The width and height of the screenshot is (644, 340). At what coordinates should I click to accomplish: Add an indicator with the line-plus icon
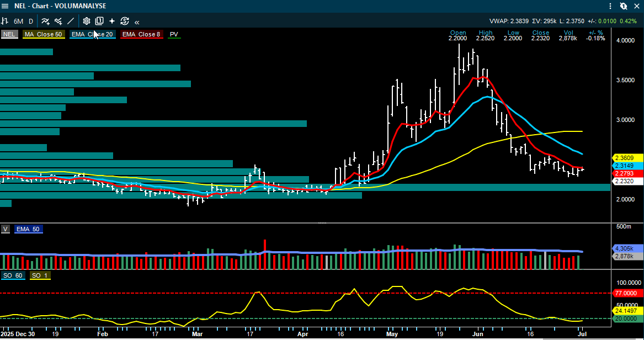click(x=45, y=22)
